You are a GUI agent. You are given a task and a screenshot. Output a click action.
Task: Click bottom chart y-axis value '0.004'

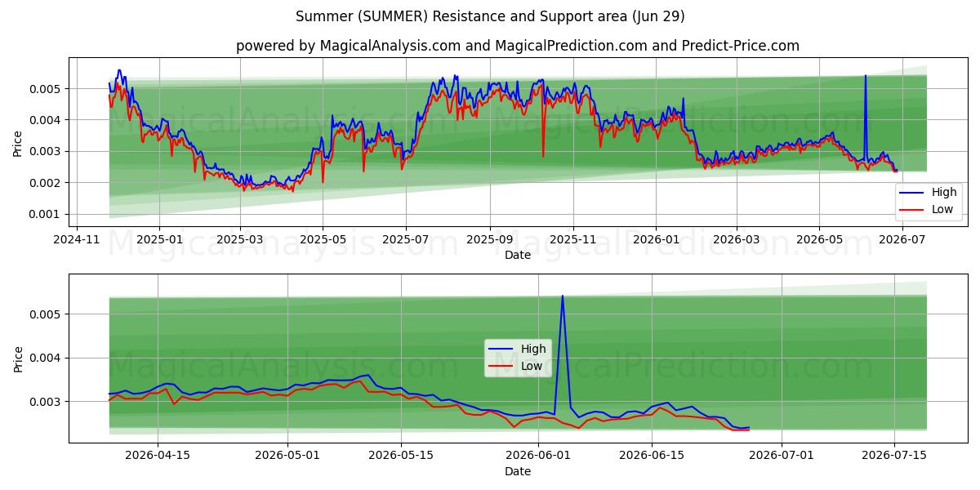[47, 359]
